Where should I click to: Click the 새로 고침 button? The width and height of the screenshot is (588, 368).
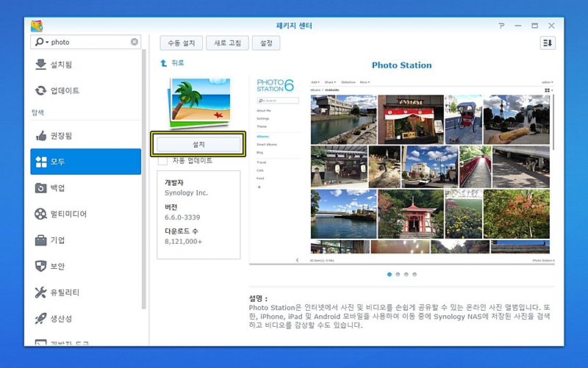click(x=227, y=43)
